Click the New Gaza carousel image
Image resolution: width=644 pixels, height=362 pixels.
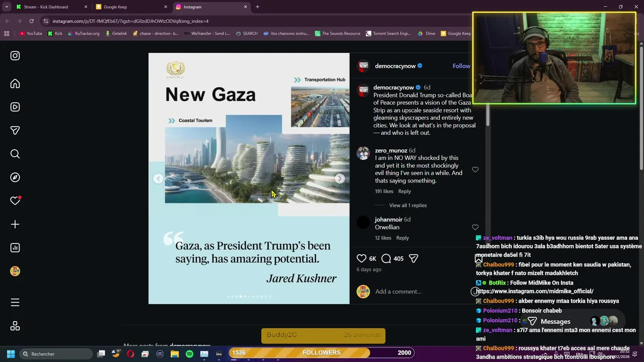(x=249, y=178)
